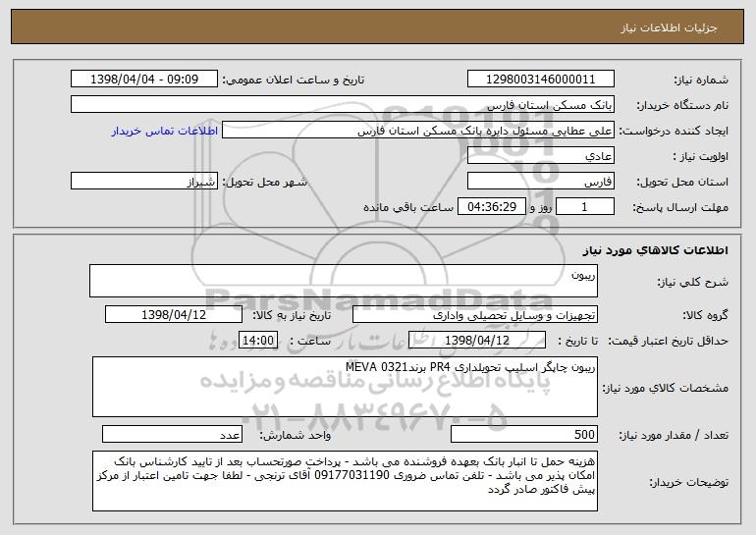This screenshot has width=756, height=535.
Task: Select the priority field عادي
Action: point(540,156)
